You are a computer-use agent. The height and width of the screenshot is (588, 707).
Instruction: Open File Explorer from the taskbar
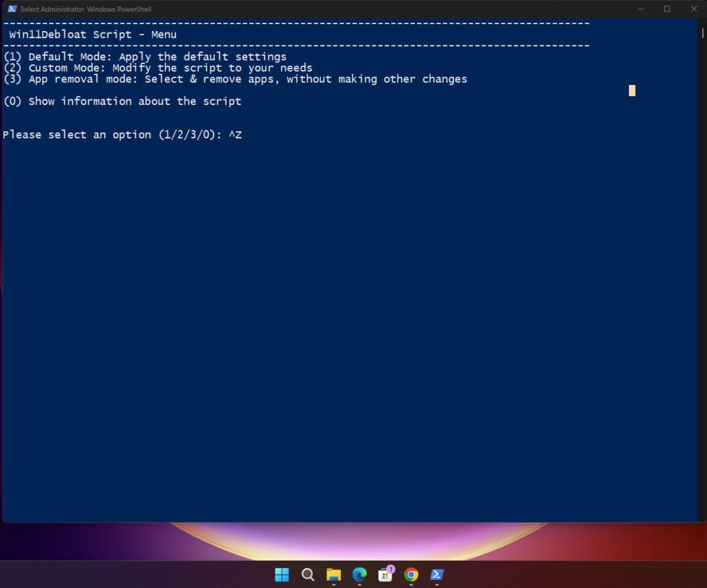333,574
